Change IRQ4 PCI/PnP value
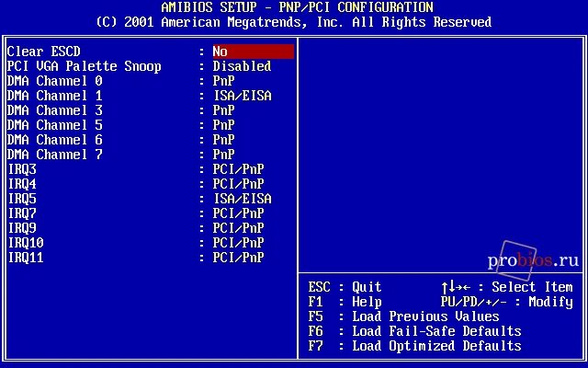The image size is (588, 368). pos(238,184)
